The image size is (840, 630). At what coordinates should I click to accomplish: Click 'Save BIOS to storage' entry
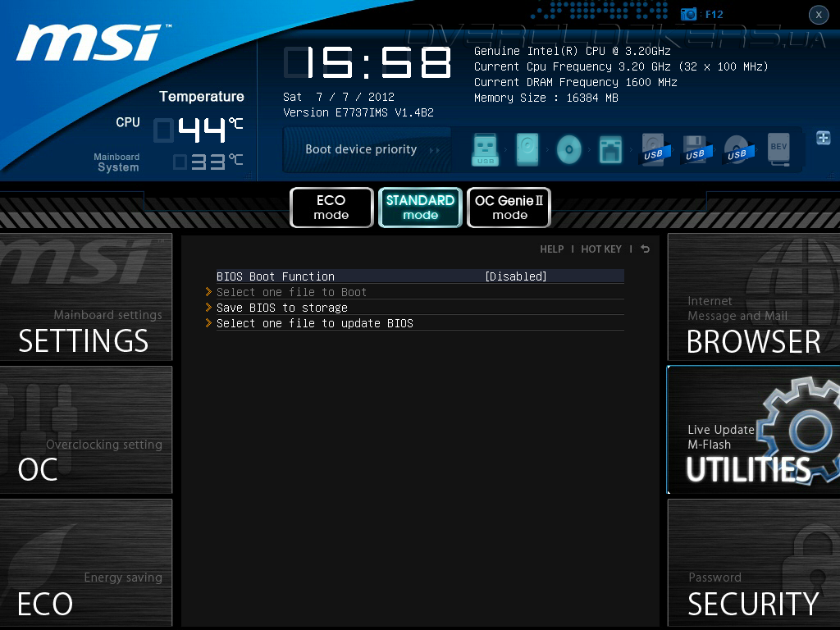tap(282, 308)
